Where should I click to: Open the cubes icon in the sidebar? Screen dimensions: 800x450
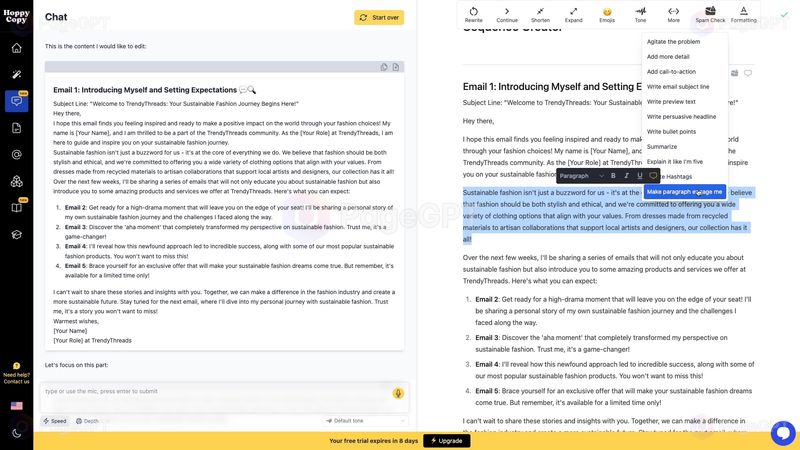[16, 181]
